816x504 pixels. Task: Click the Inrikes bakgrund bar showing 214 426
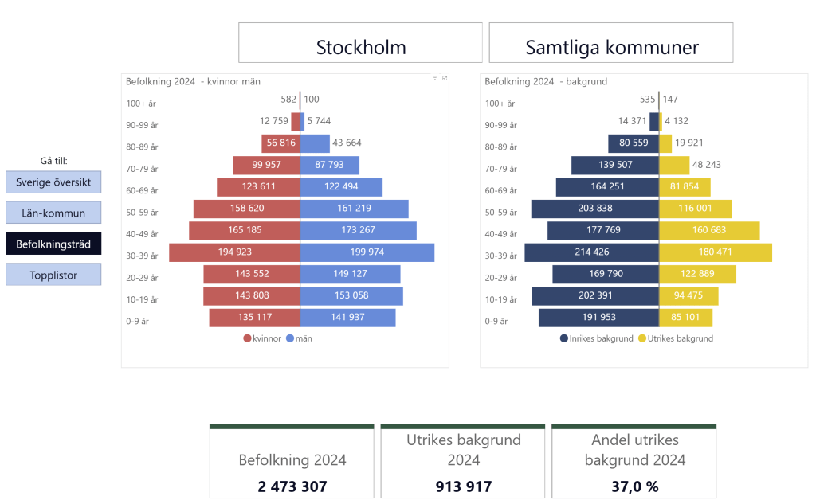591,252
